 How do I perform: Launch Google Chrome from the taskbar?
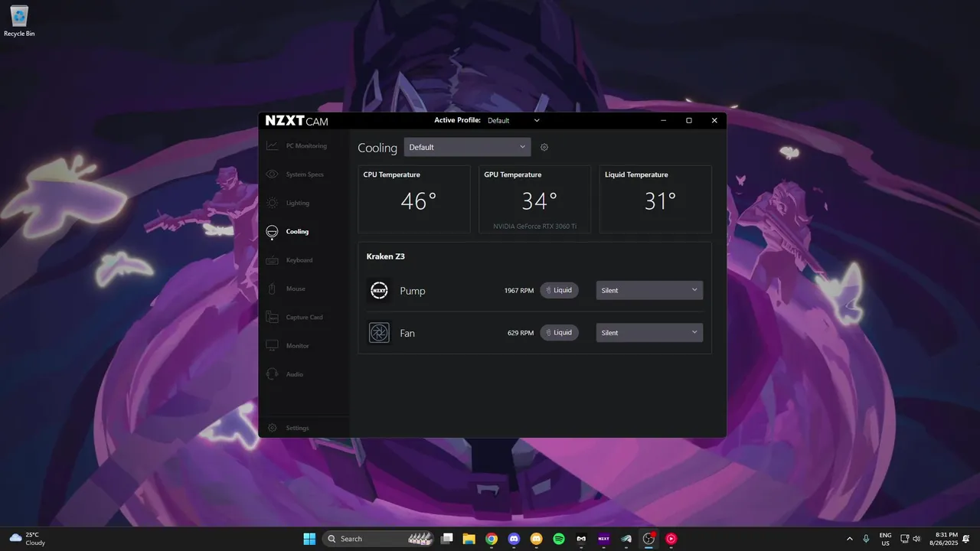tap(492, 539)
